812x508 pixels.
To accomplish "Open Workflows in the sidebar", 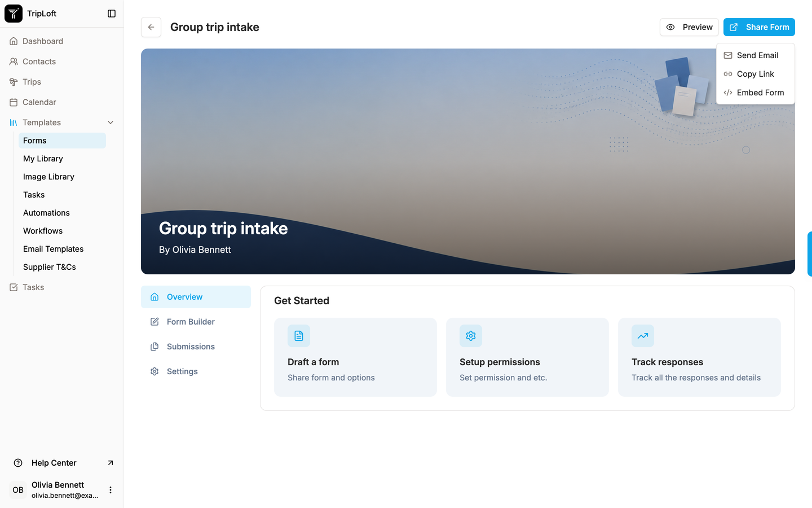I will [x=62, y=231].
